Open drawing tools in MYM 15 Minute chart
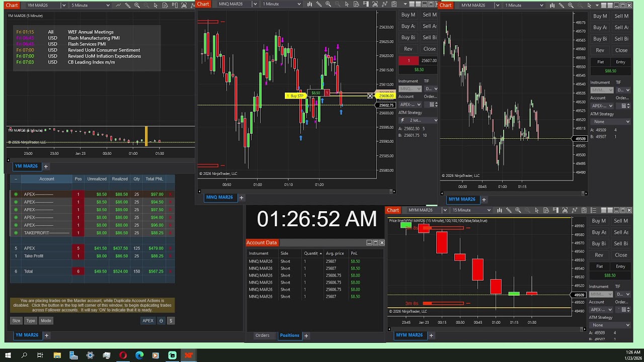The height and width of the screenshot is (362, 644). coord(509,210)
